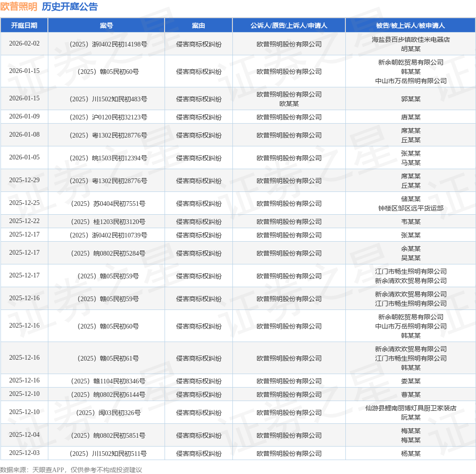The image size is (476, 474).
Task: Click the date cell 2026-01-09
Action: tap(24, 117)
